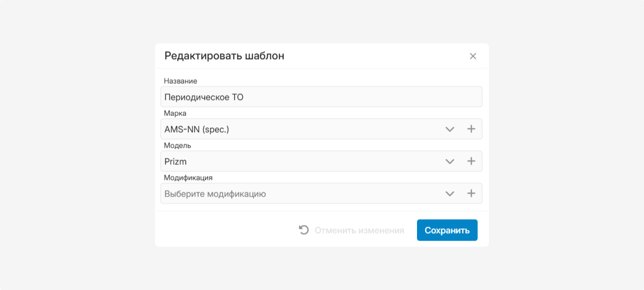The width and height of the screenshot is (644, 290).
Task: Click the Название label above the name field
Action: coord(180,81)
